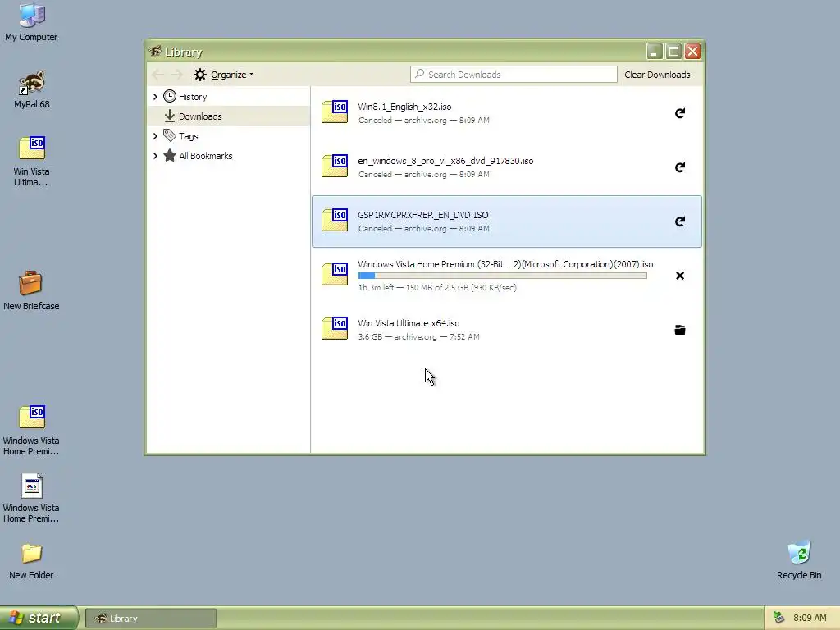Click the iso icon of Win Vista Ultimate x64.iso

click(x=335, y=328)
